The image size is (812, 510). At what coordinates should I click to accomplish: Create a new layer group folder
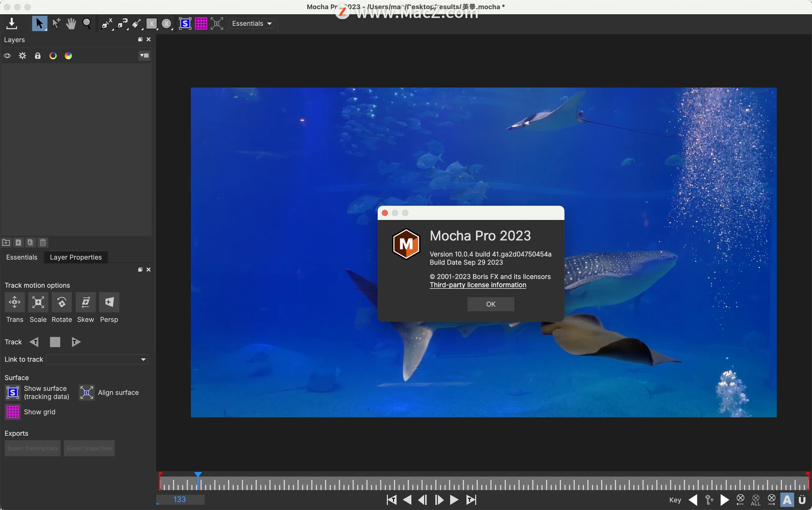(6, 242)
